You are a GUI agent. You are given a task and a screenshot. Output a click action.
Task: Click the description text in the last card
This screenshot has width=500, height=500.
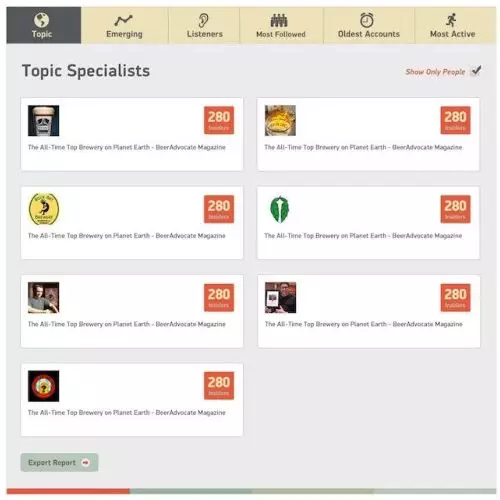[127, 413]
